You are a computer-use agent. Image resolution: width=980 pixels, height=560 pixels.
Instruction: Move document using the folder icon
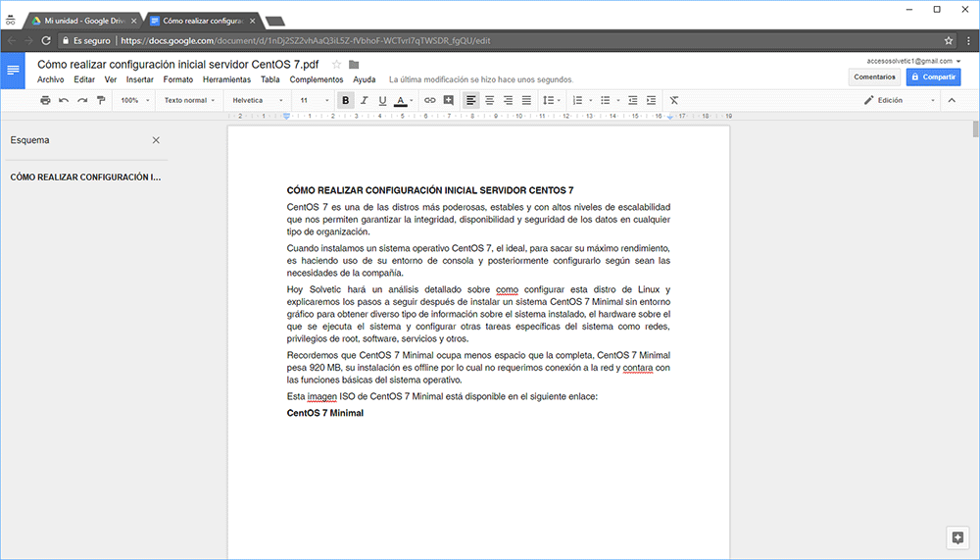tap(354, 65)
